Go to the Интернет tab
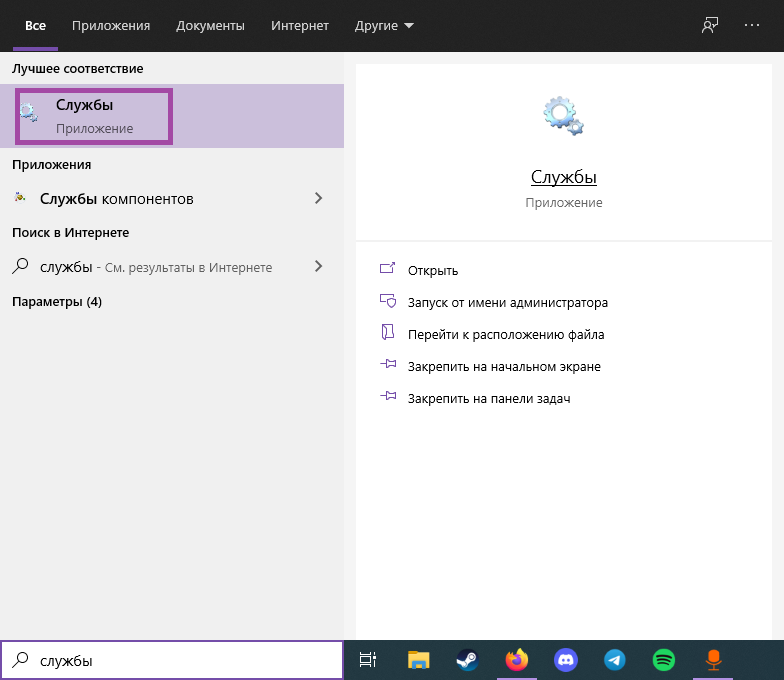This screenshot has height=680, width=784. coord(300,26)
